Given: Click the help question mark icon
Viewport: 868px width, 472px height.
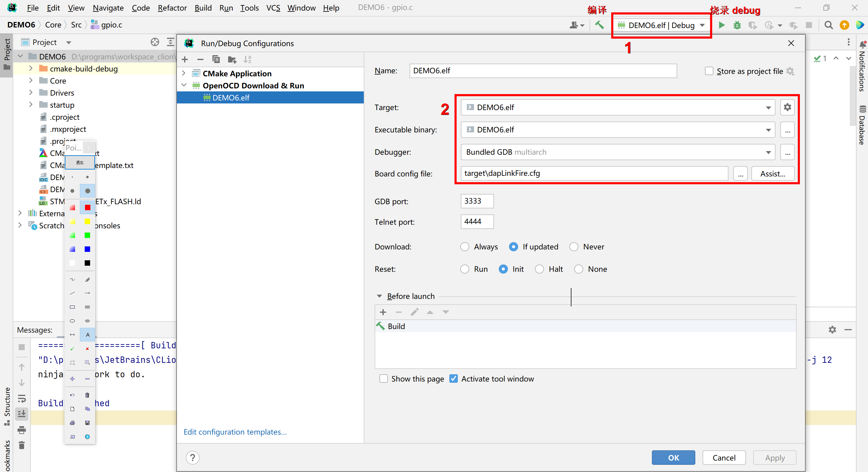Looking at the screenshot, I should pos(192,458).
